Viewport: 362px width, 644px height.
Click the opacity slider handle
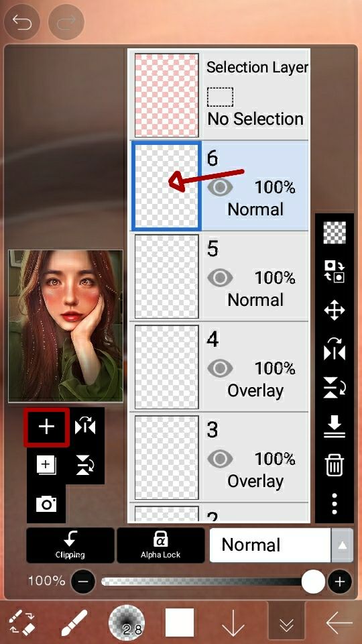(x=313, y=582)
